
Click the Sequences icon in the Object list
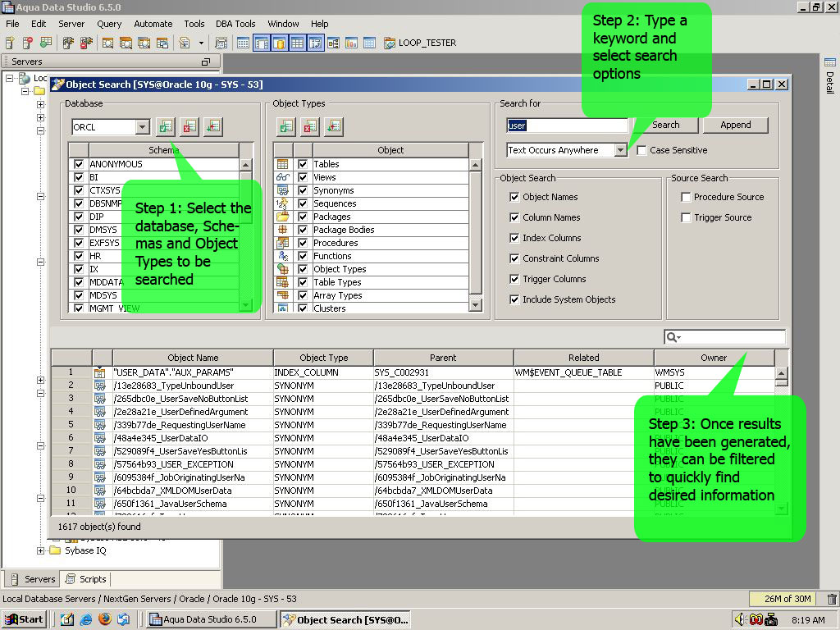(282, 203)
